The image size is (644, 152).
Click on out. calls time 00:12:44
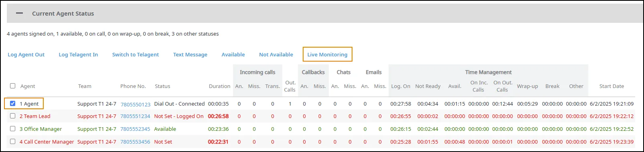tap(502, 104)
